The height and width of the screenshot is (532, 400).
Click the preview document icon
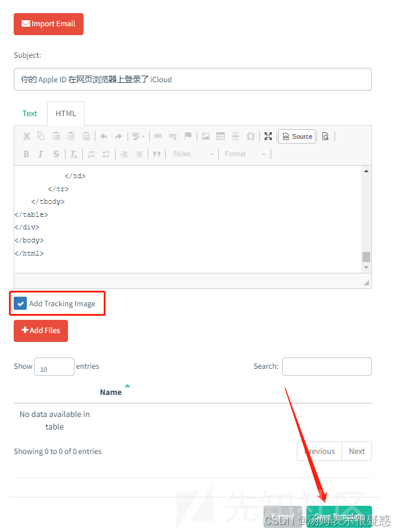coord(325,136)
